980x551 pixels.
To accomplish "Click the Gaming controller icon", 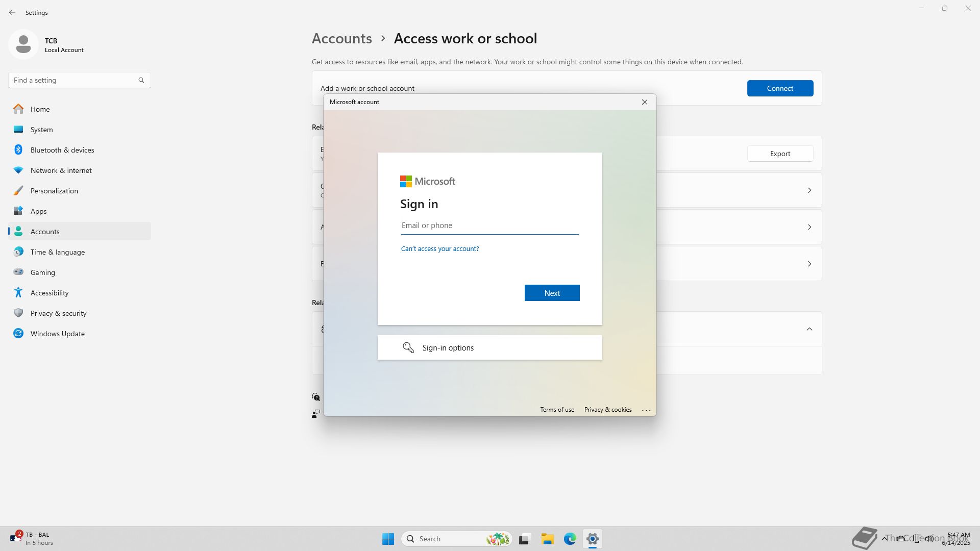I will [18, 272].
